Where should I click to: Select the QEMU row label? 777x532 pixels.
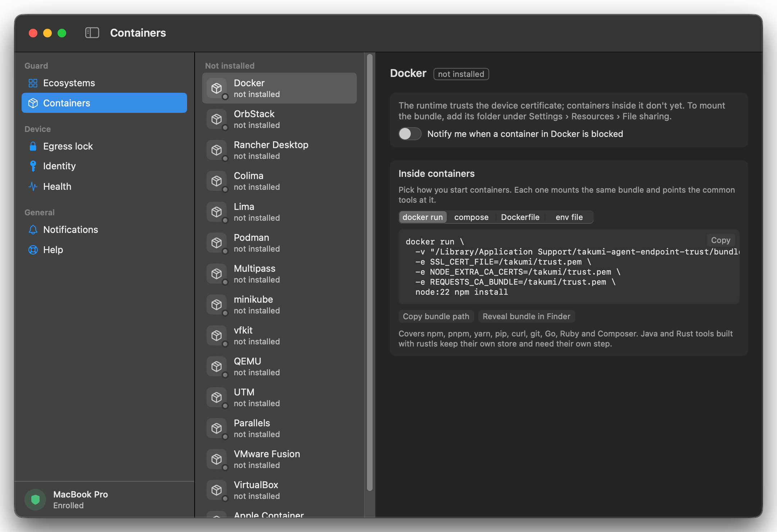pyautogui.click(x=247, y=361)
